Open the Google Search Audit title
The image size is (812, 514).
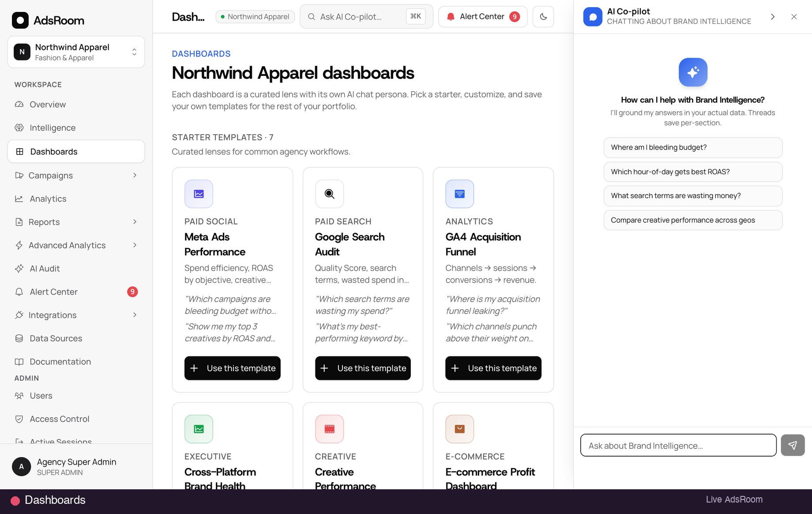[350, 244]
